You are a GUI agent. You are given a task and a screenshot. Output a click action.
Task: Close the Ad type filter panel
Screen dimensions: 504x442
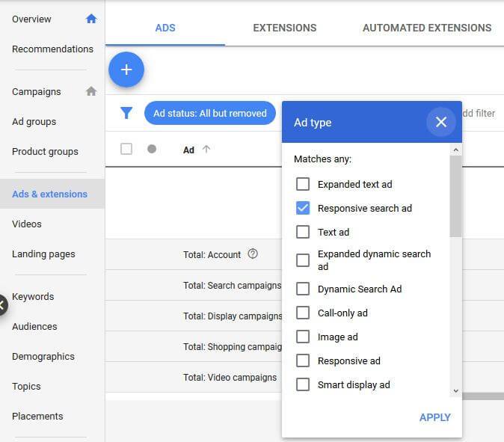coord(440,122)
